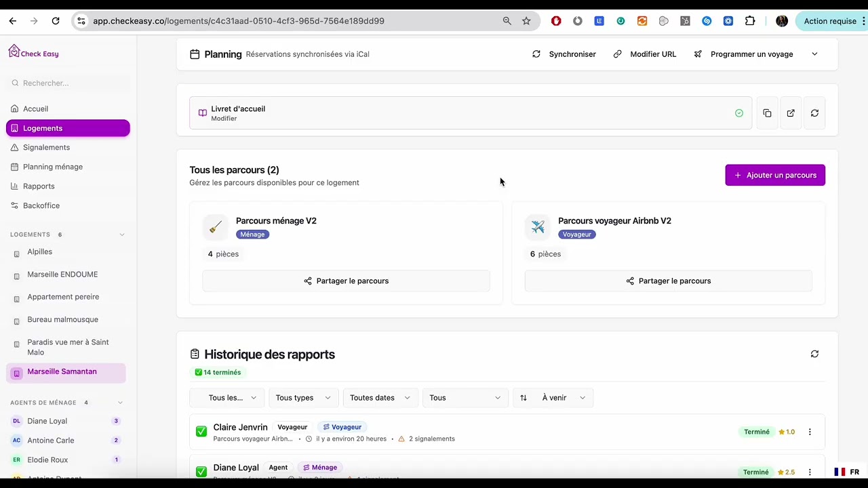Open the À venir sort dropdown
This screenshot has width=868, height=488.
553,398
